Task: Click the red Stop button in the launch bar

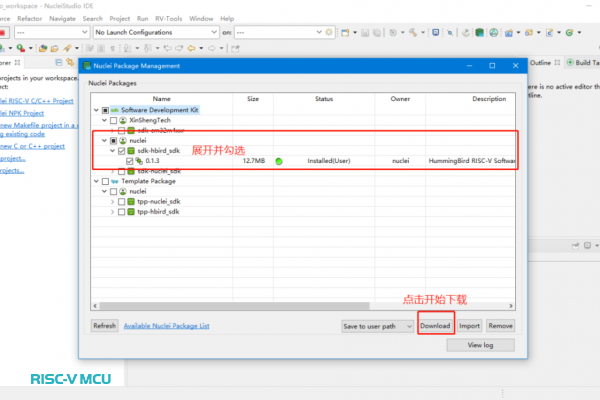Action: click(x=3, y=33)
